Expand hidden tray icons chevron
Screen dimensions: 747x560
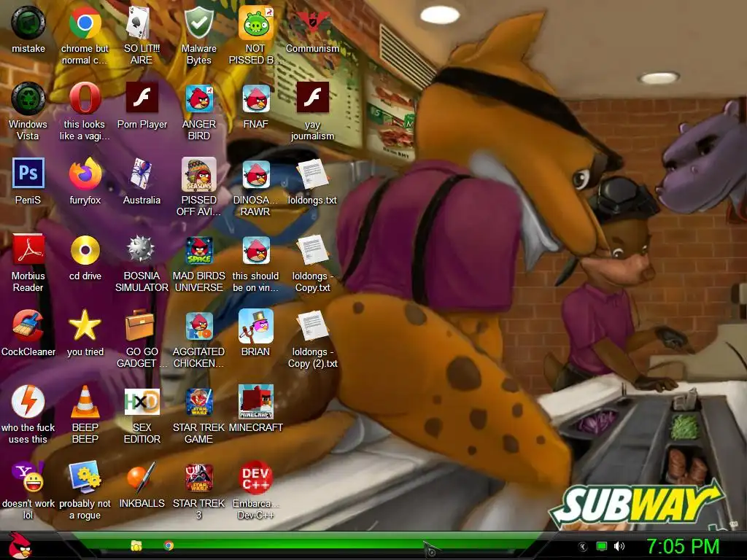(x=582, y=547)
